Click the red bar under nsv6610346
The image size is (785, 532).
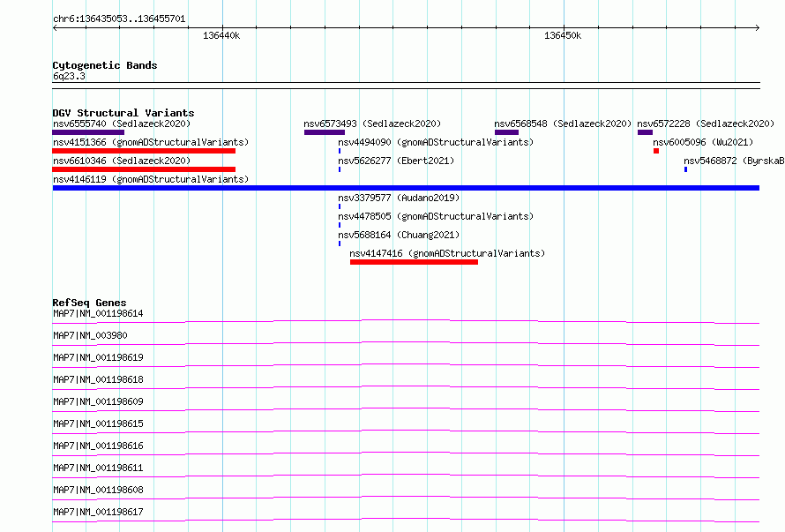[x=144, y=169]
